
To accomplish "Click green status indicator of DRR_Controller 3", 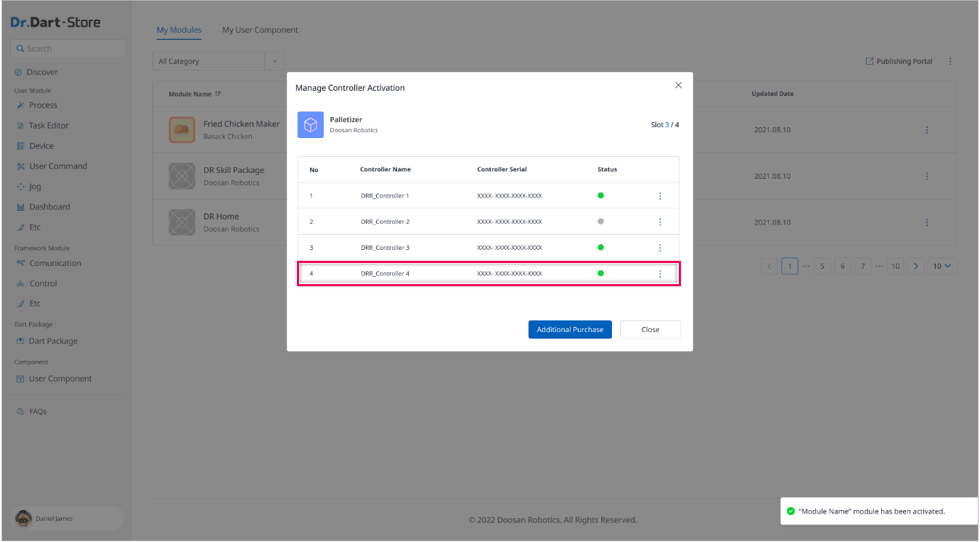I will 600,248.
